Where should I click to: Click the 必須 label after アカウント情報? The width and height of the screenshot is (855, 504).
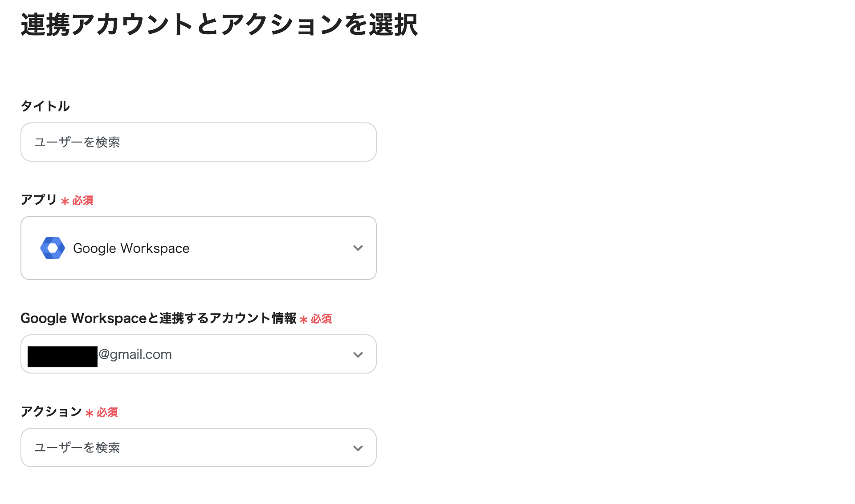pyautogui.click(x=321, y=319)
